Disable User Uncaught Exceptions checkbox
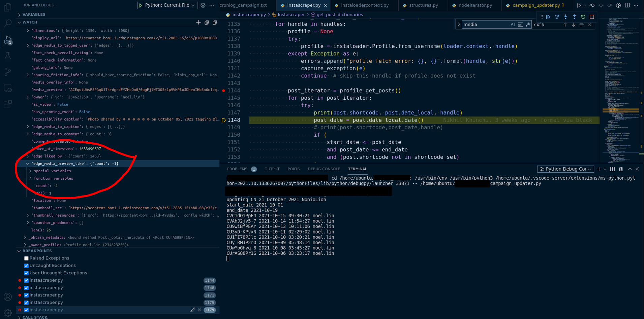Screen dimensions: 644x319 pos(26,273)
